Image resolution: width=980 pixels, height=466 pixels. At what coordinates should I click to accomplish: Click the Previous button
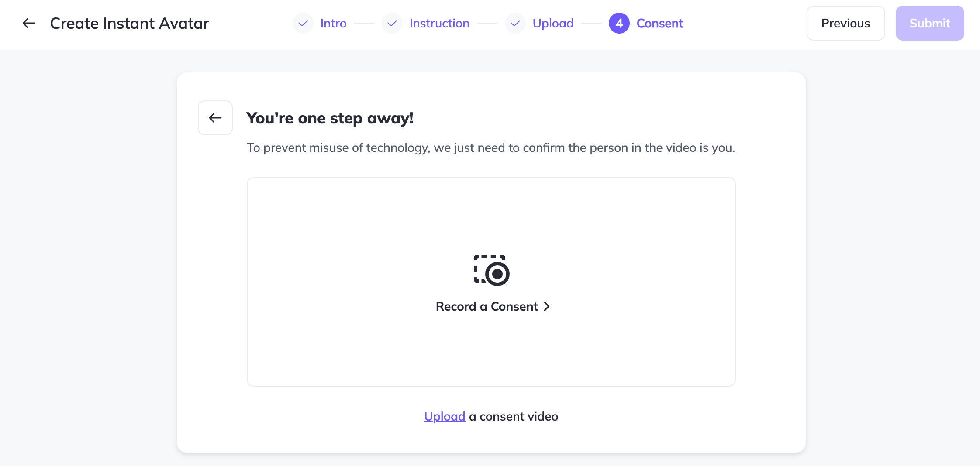point(845,23)
